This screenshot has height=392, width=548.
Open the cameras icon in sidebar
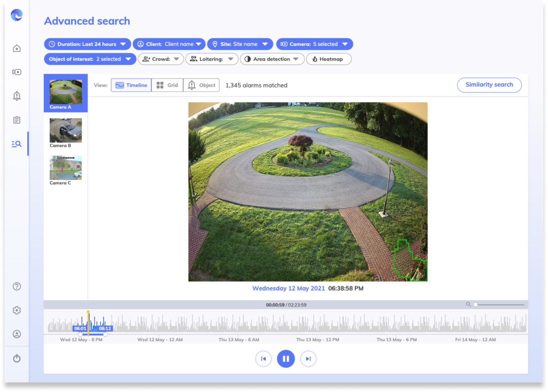pyautogui.click(x=17, y=72)
